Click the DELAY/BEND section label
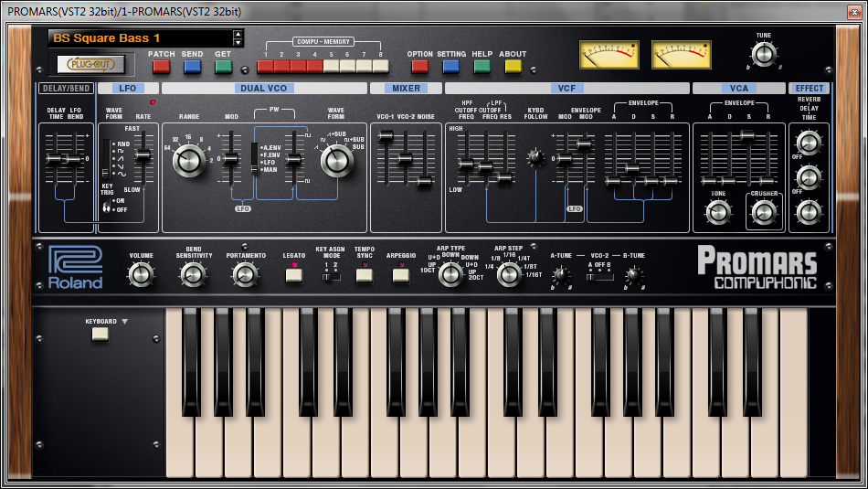This screenshot has height=489, width=868. tap(67, 88)
